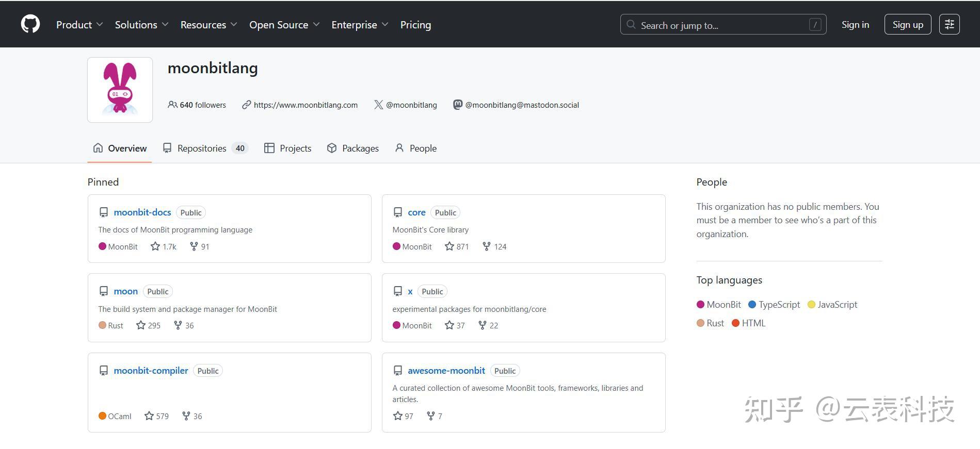Open the GitHub homepage logo

coord(30,24)
